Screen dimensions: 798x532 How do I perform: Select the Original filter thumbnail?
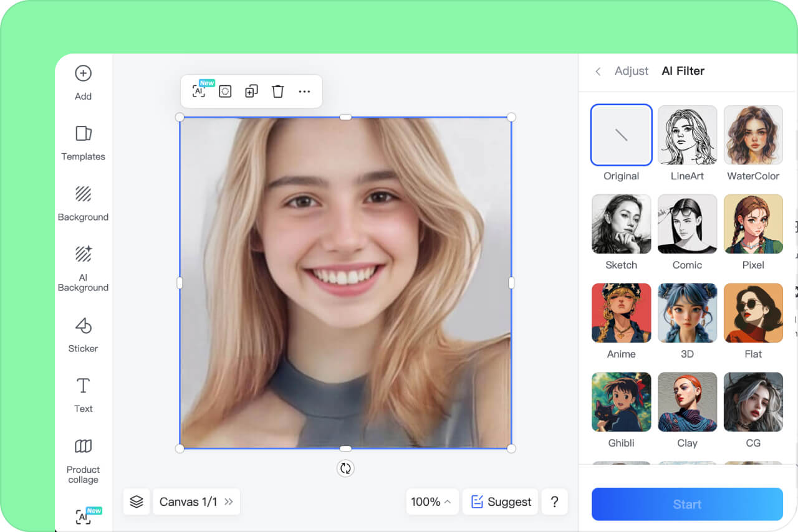click(x=622, y=135)
